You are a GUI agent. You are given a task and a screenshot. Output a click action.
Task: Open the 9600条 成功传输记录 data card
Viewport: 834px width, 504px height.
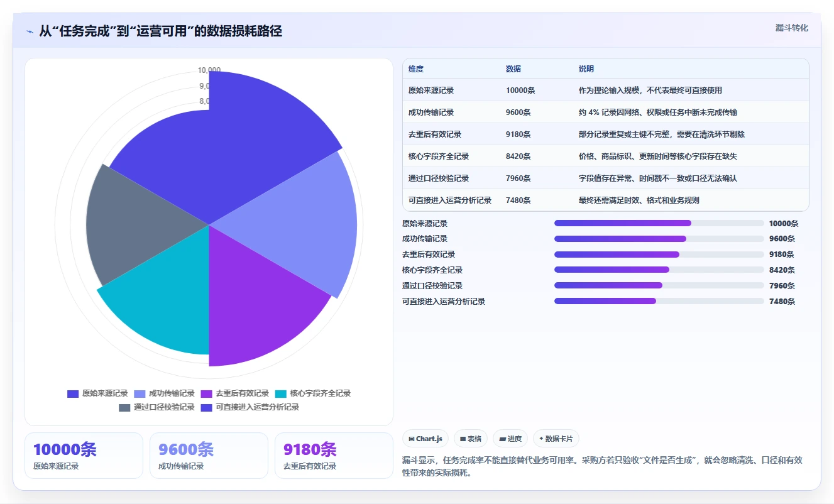pyautogui.click(x=209, y=456)
